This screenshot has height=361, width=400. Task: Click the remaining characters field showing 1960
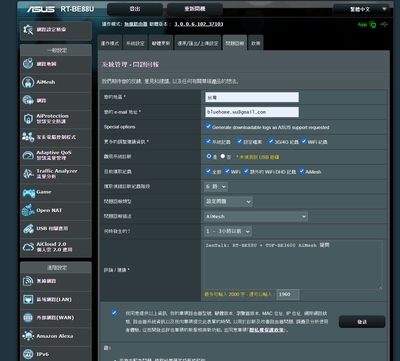click(x=288, y=294)
